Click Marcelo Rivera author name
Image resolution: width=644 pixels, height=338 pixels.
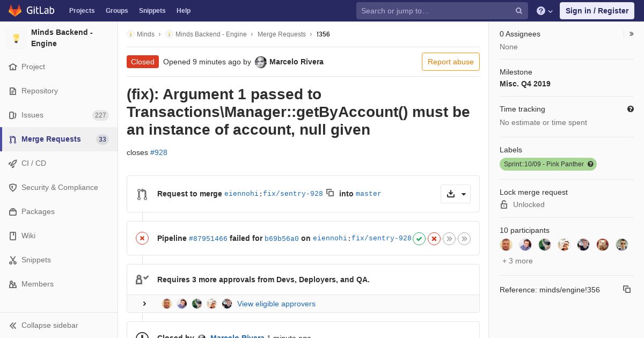pyautogui.click(x=296, y=62)
